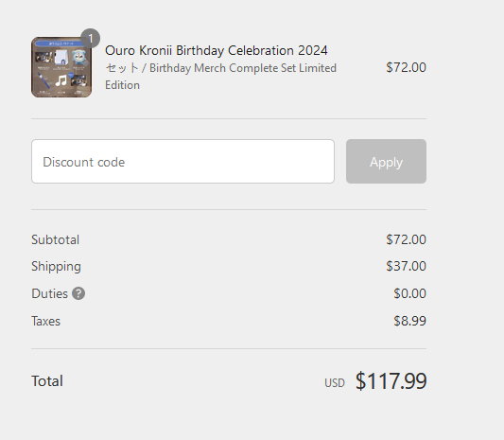Click the Taxes label
Viewport: 504px width, 440px height.
coord(45,321)
